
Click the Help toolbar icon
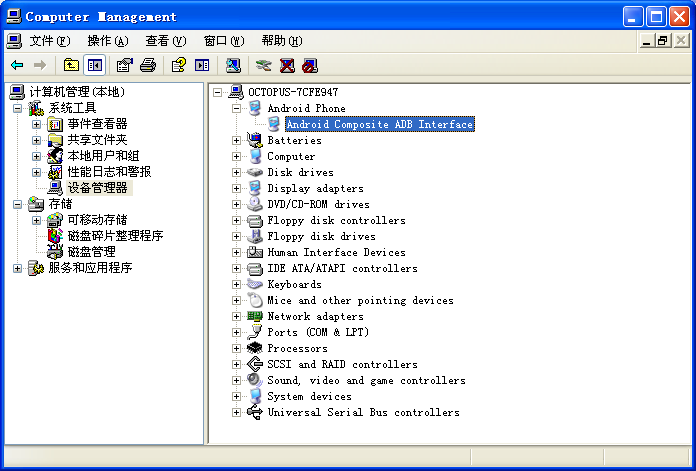[178, 66]
